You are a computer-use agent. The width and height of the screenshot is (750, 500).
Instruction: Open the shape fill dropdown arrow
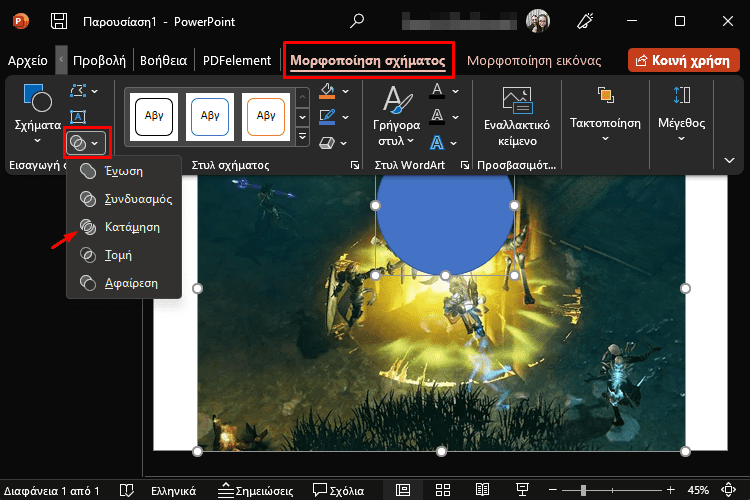(346, 91)
